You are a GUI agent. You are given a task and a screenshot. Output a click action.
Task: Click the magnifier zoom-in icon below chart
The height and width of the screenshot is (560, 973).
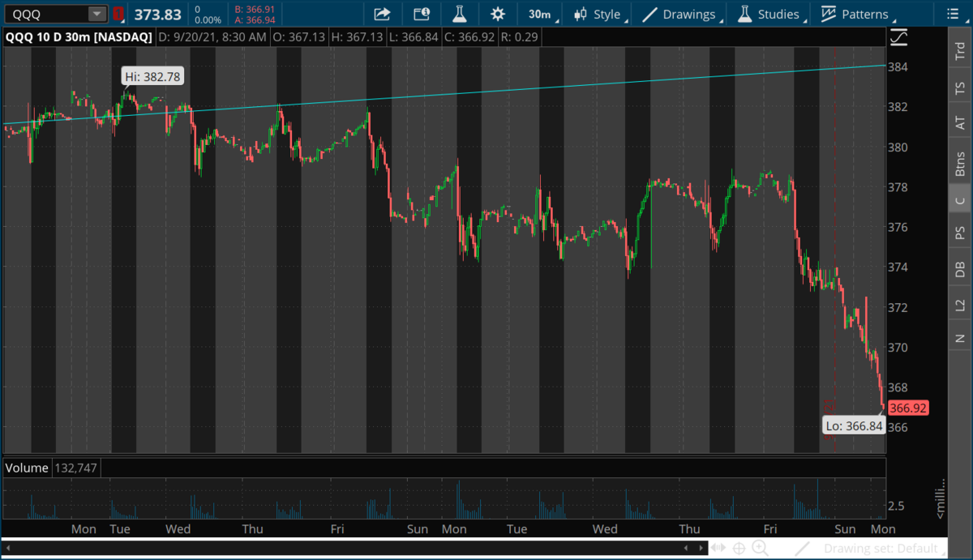coord(760,549)
